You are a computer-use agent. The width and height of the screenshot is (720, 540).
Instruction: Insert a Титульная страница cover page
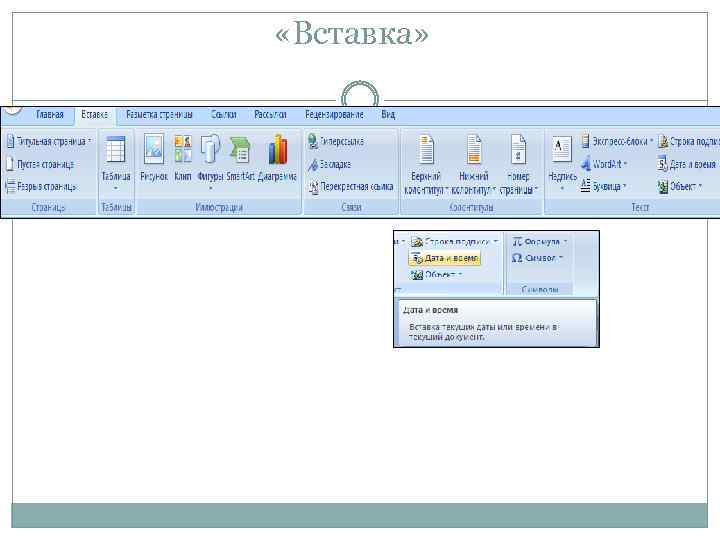click(x=49, y=141)
